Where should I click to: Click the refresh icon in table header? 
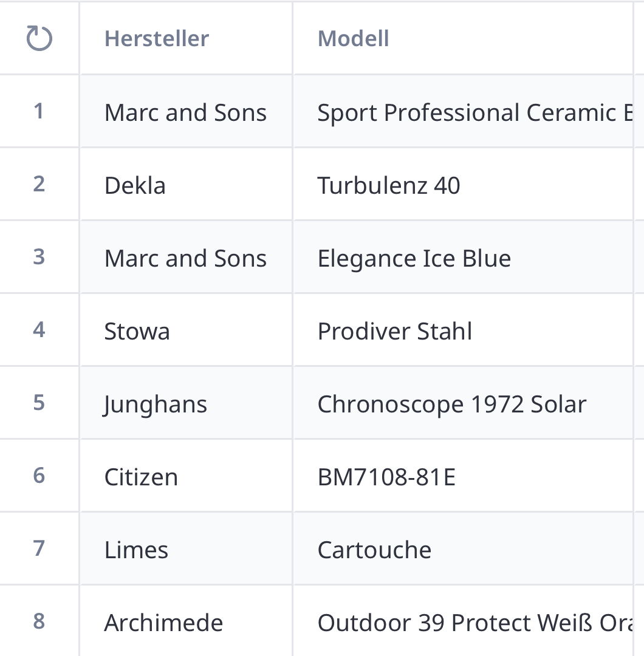[39, 39]
